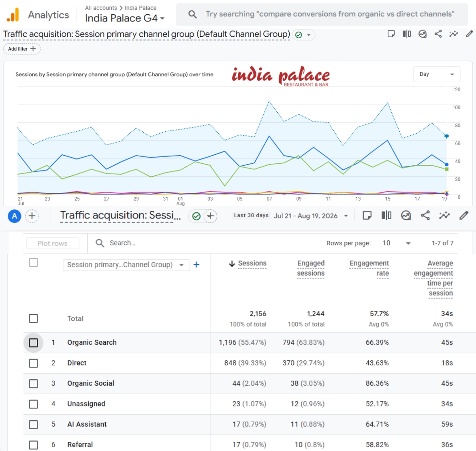Screen dimensions: 476x451
Task: Click the Sessions sort arrow icon
Action: point(232,264)
